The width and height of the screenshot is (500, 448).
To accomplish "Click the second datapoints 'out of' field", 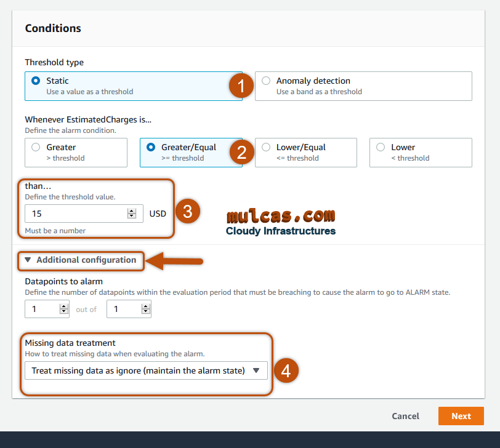I will (123, 309).
